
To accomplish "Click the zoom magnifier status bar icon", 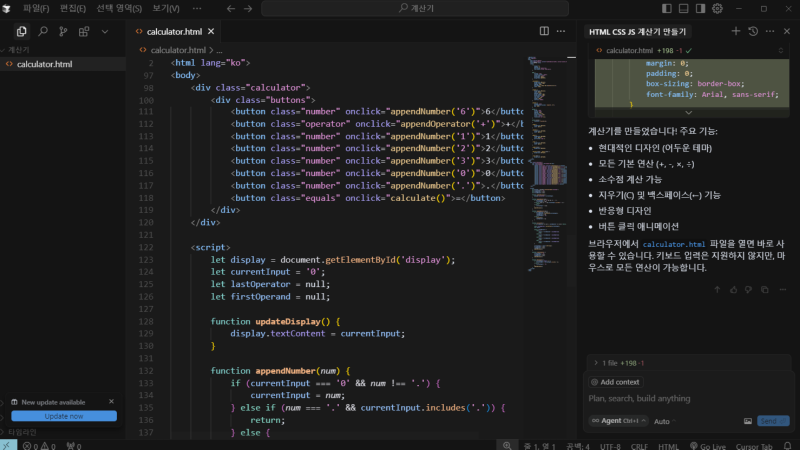I will pos(507,446).
